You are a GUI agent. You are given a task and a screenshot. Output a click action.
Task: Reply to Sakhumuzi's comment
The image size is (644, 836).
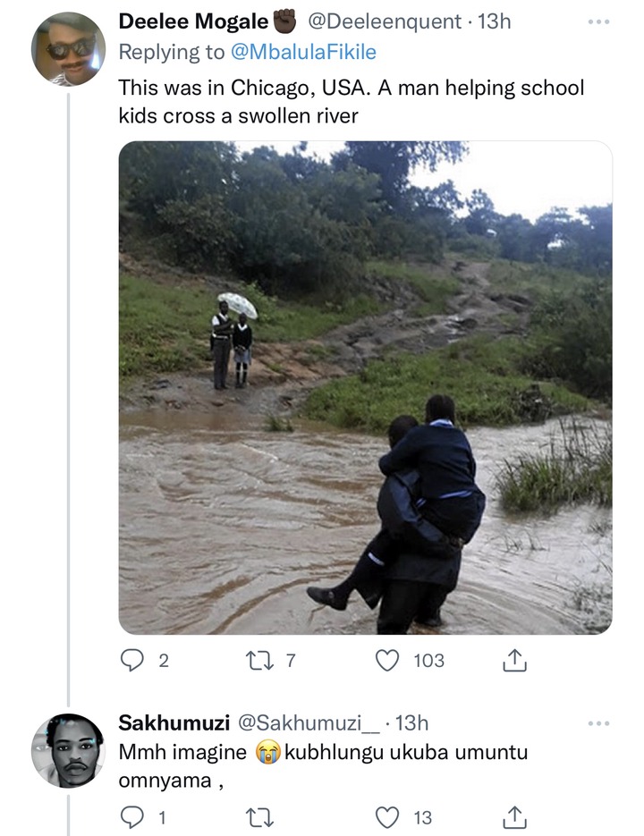click(131, 817)
